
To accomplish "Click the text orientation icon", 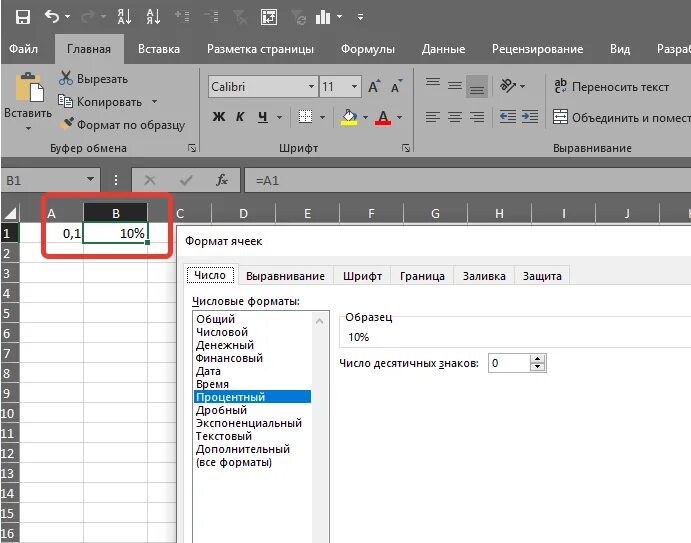I will (508, 86).
